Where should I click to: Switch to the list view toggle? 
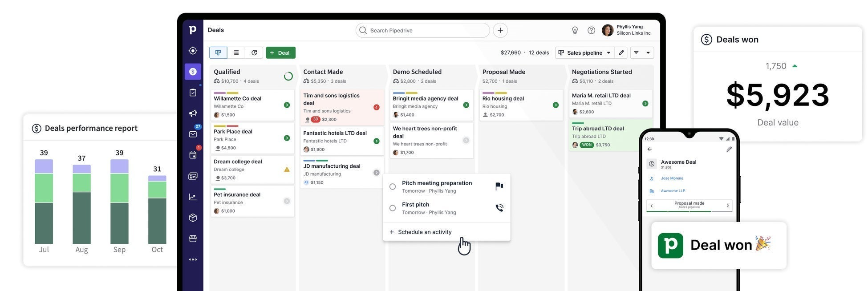point(236,53)
